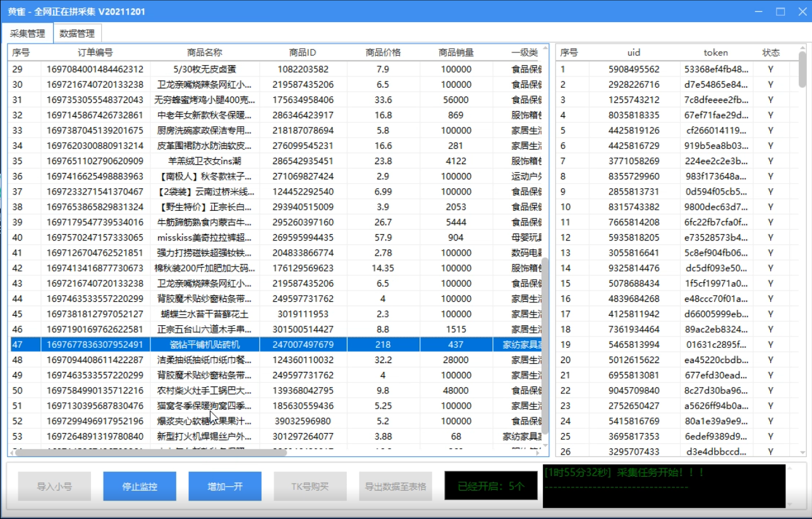Select account uid 2928226716
This screenshot has width=812, height=519.
coord(634,85)
